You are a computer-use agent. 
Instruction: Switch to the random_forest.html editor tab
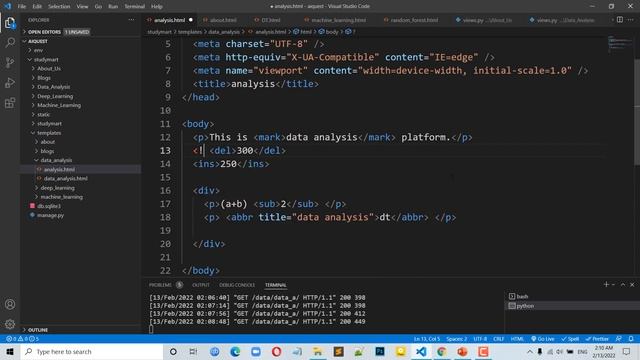[x=414, y=20]
